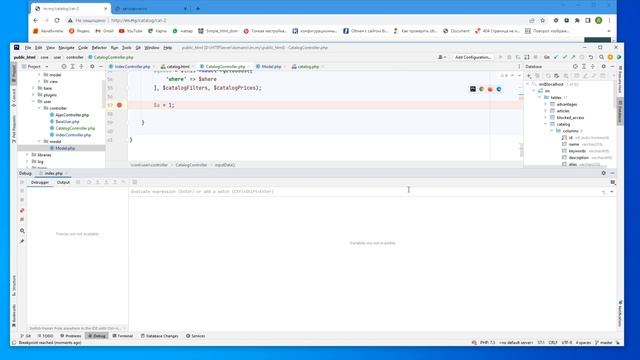Select the keywords column in Database tree

[x=577, y=151]
